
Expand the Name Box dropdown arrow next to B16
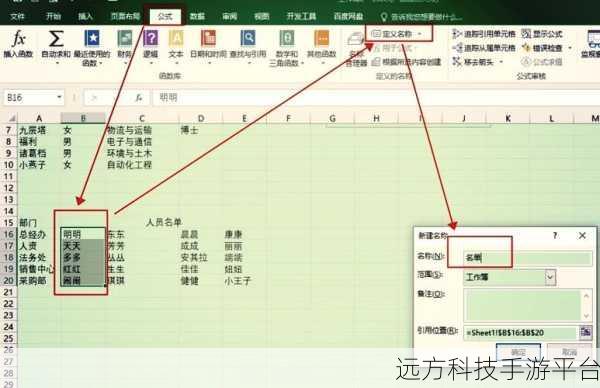59,97
